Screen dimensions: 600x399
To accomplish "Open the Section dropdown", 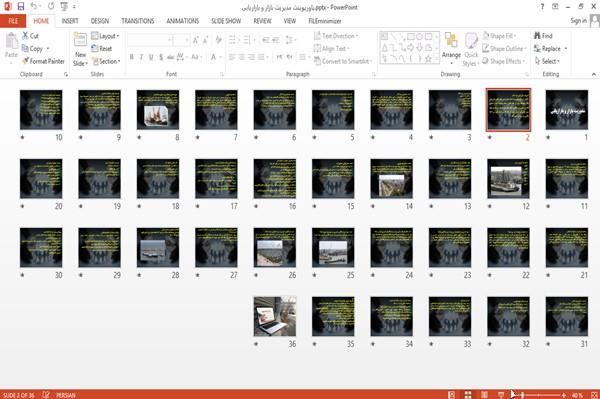I will click(106, 61).
